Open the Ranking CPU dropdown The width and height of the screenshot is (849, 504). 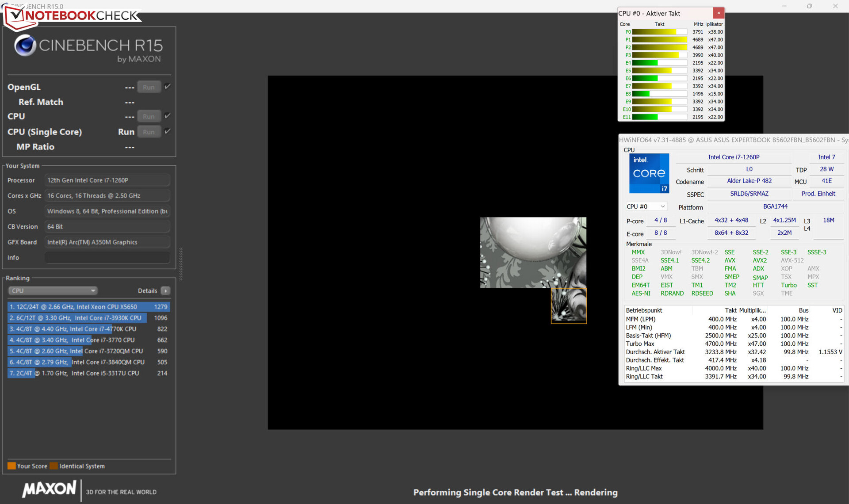[x=53, y=290]
